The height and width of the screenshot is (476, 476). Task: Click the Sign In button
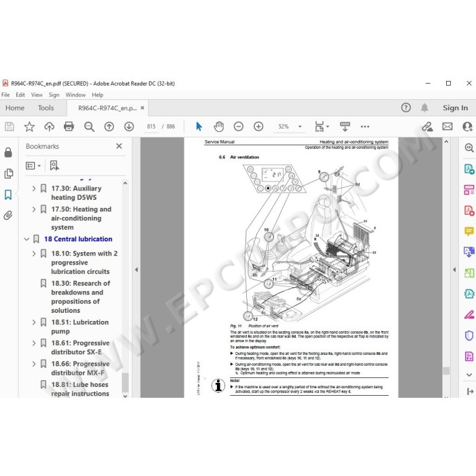point(455,107)
